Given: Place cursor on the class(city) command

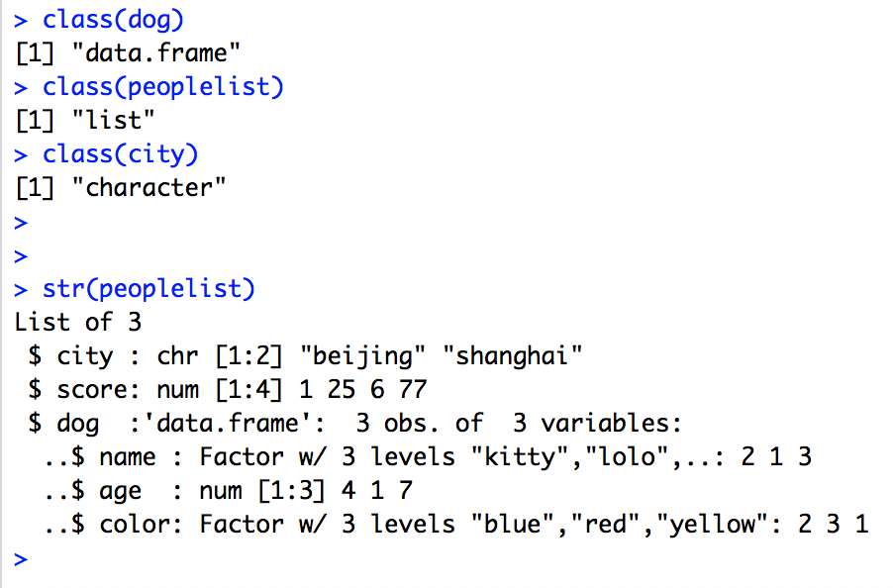Looking at the screenshot, I should [121, 154].
